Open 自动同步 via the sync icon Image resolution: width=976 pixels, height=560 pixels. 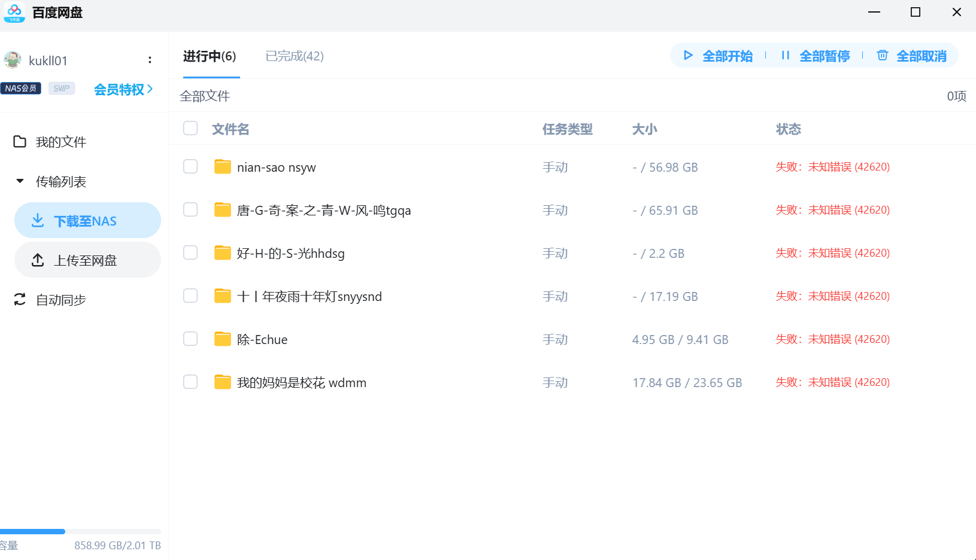[x=19, y=300]
